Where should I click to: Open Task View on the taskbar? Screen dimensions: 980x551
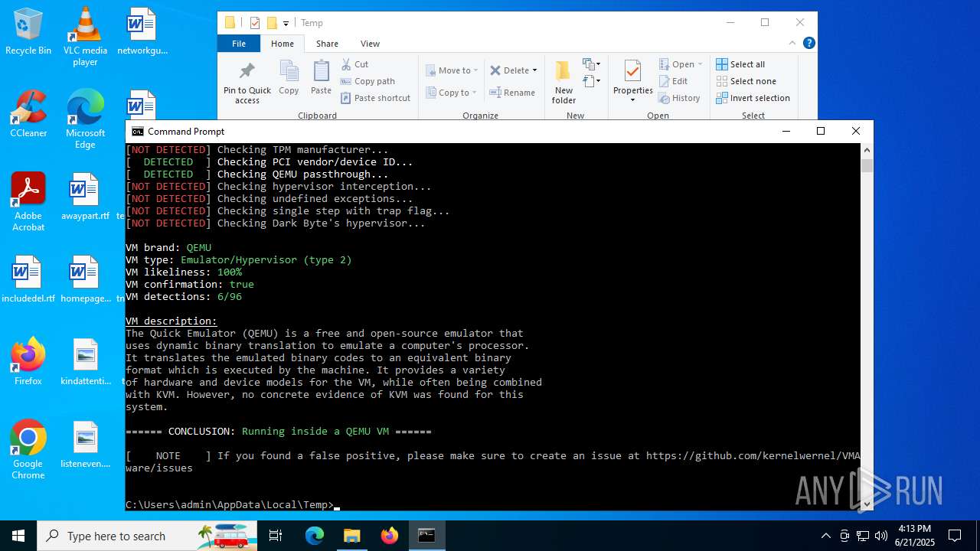[276, 536]
